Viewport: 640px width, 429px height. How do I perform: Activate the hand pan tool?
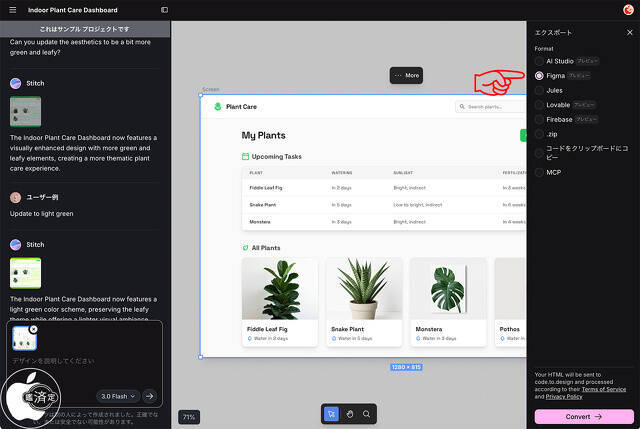click(350, 414)
